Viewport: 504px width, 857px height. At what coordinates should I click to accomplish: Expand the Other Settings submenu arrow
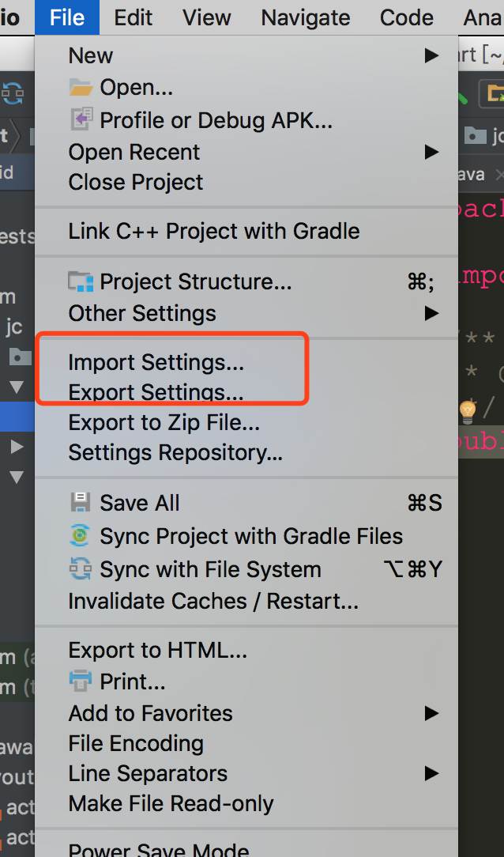431,313
